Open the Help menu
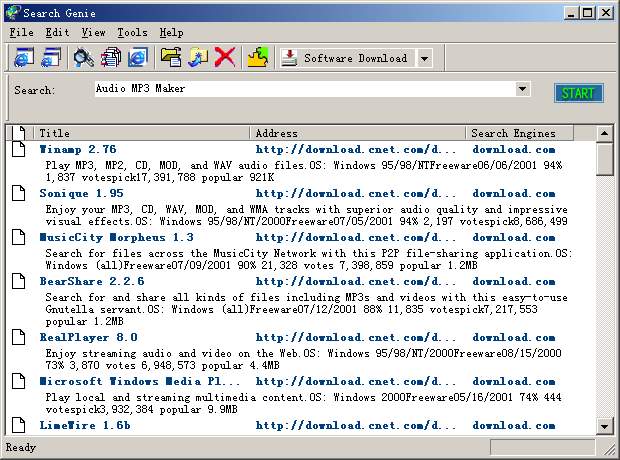620x460 pixels. (171, 32)
